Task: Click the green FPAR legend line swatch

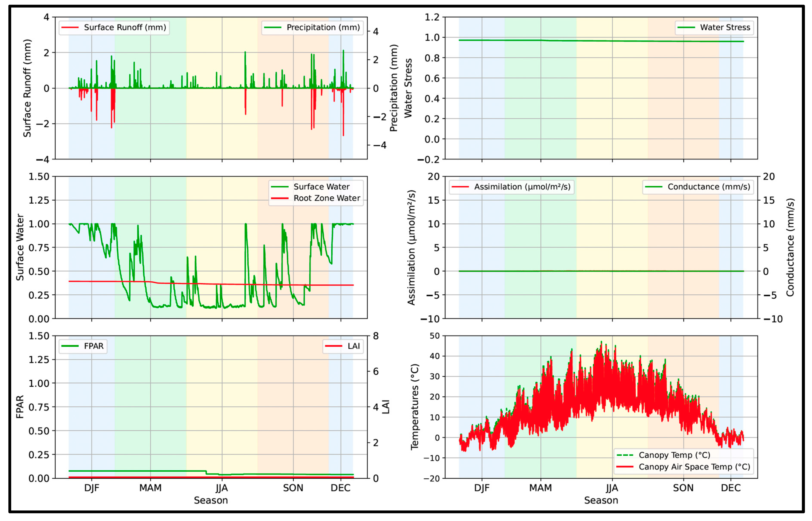Action: coord(70,346)
